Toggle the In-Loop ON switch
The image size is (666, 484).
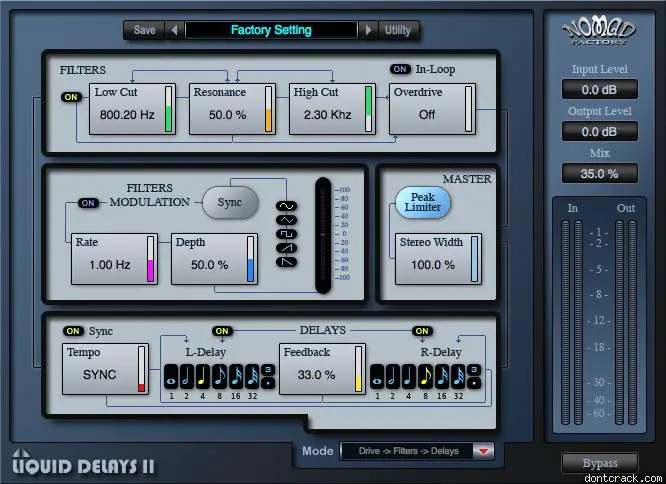point(400,69)
